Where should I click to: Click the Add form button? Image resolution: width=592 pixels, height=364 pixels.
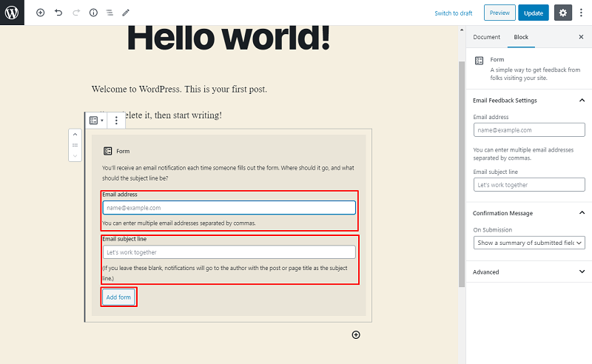(x=118, y=297)
